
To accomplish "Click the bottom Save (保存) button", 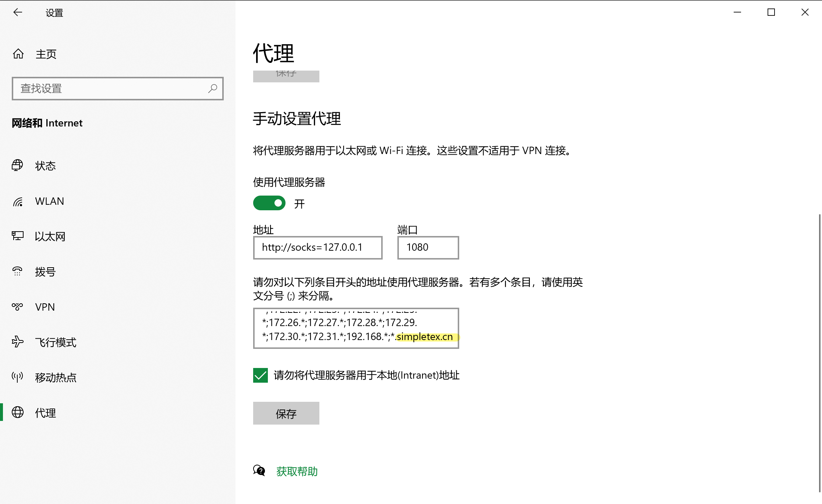I will point(286,414).
